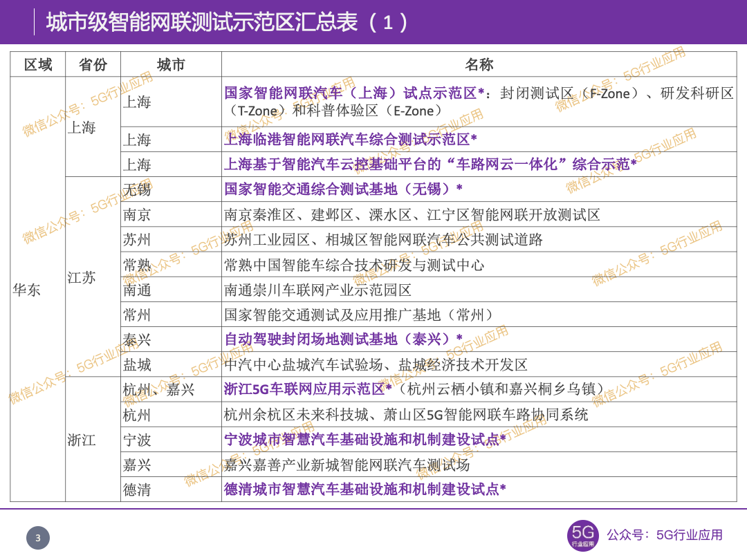Click 杭州余杭区未来科技城 entry
Screen dimensions: 747x560
479,414
